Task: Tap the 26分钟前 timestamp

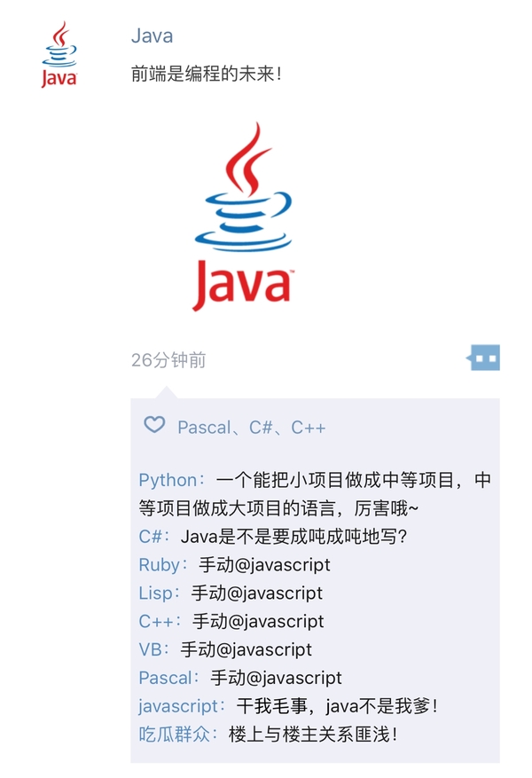Action: pyautogui.click(x=168, y=360)
